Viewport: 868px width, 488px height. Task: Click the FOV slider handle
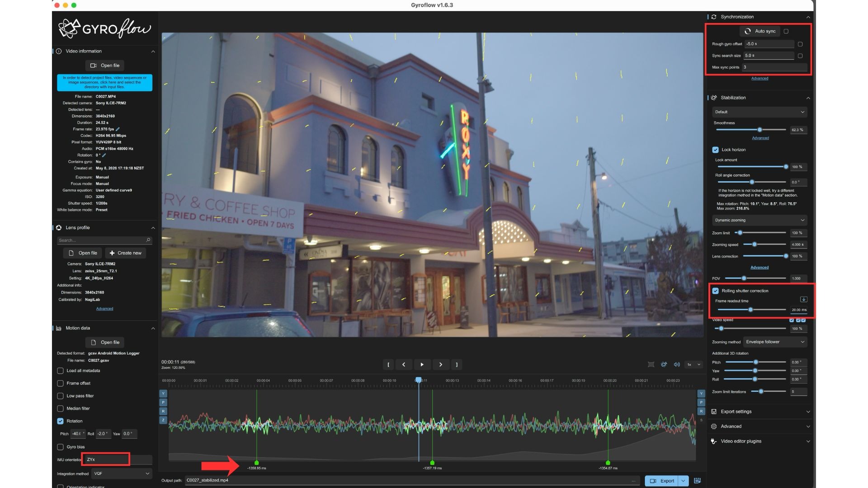click(744, 278)
